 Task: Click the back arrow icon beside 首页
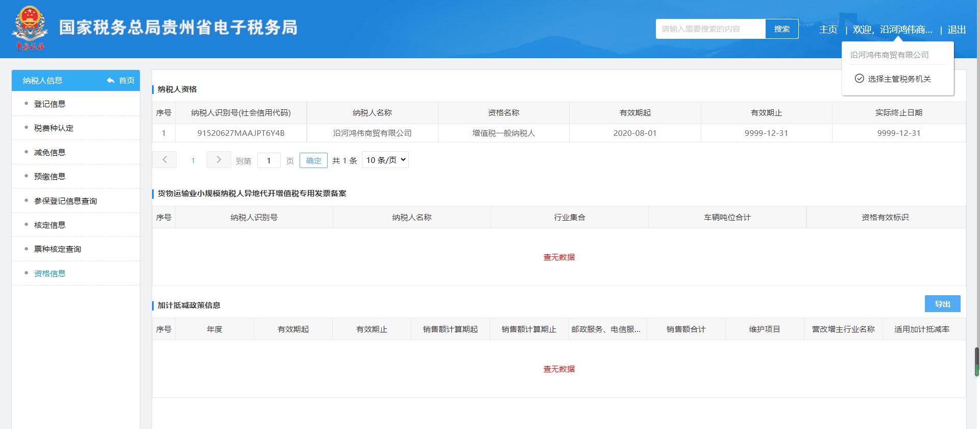coord(110,81)
